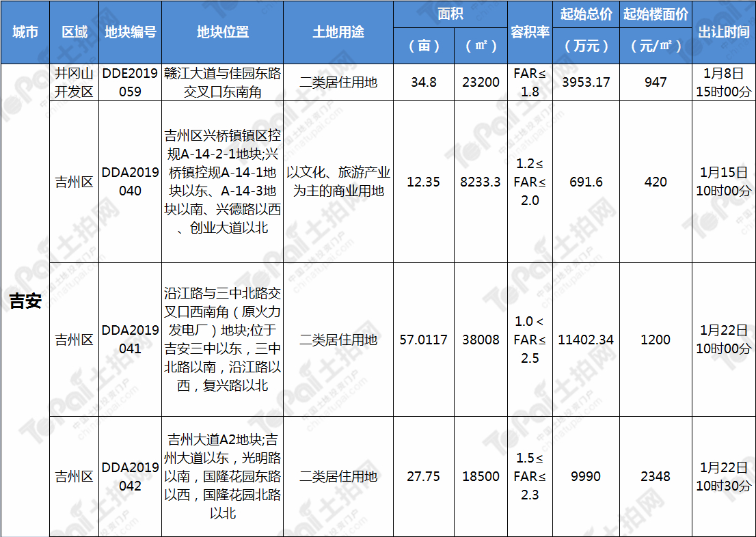This screenshot has width=756, height=537.
Task: Open parcel number DDA2019041
Action: (x=130, y=340)
